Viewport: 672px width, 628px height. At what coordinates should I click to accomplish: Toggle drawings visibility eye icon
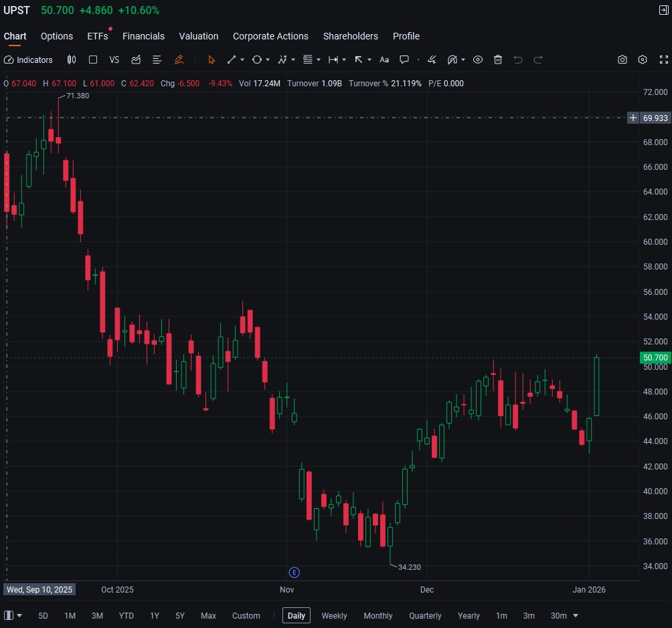478,60
